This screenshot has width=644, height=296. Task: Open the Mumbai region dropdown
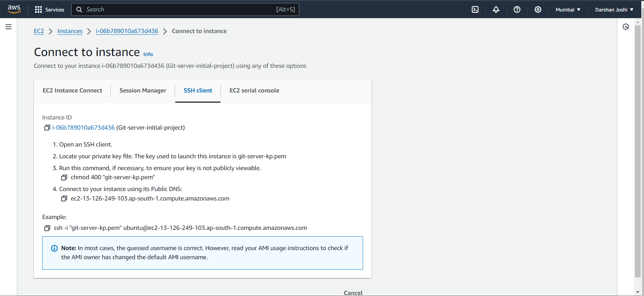568,9
